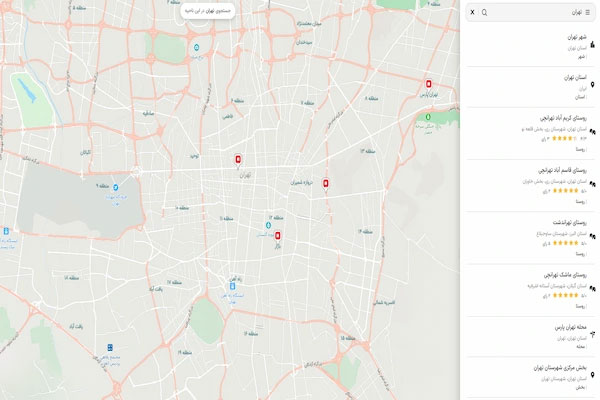
Task: Click the سیدخندان map label
Action: click(304, 42)
